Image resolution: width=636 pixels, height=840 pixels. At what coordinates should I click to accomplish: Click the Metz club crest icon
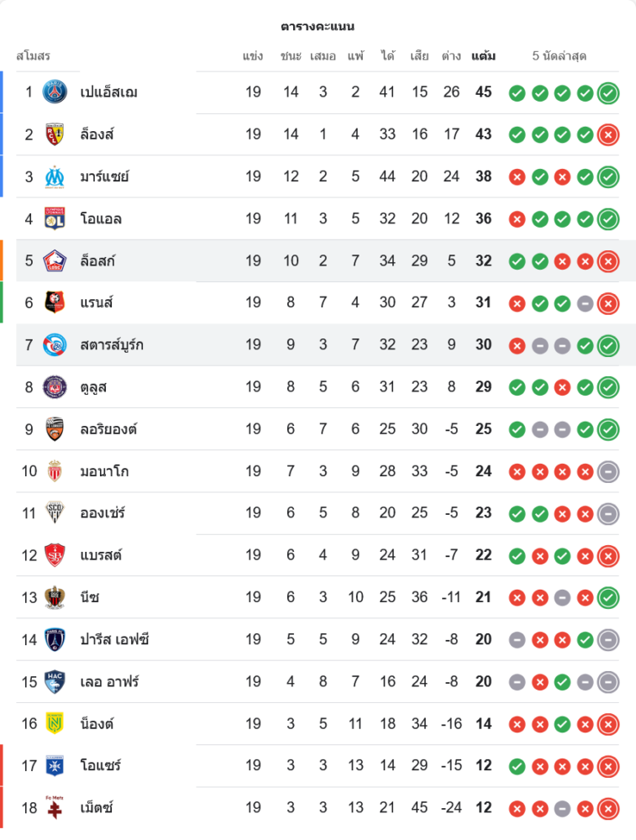coord(55,807)
